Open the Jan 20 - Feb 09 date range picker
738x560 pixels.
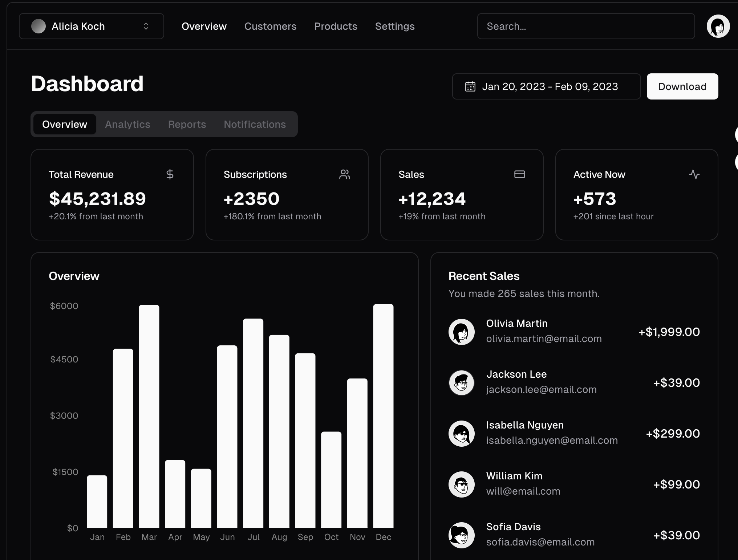[x=546, y=86]
